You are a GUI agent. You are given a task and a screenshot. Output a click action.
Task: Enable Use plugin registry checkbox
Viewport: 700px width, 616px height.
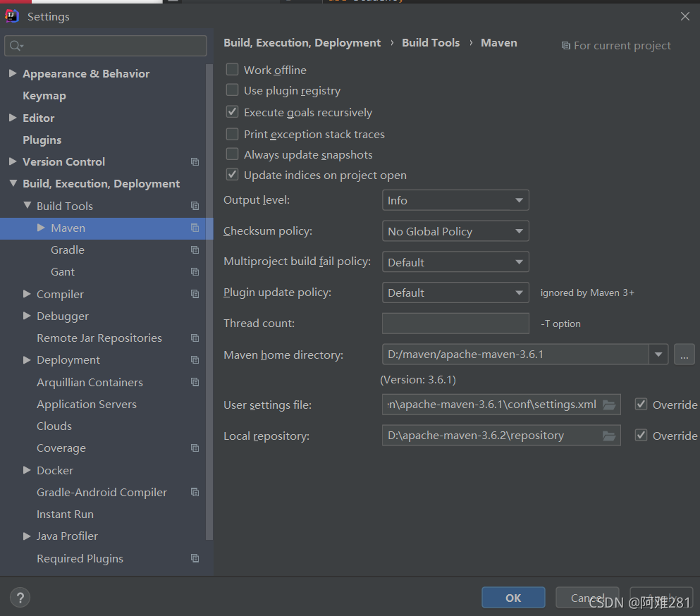point(232,90)
